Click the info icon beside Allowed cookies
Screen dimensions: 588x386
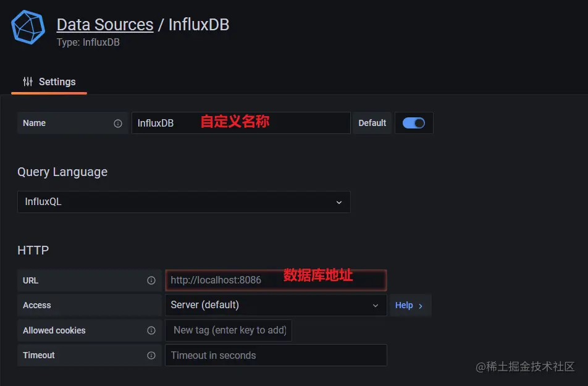click(x=151, y=330)
